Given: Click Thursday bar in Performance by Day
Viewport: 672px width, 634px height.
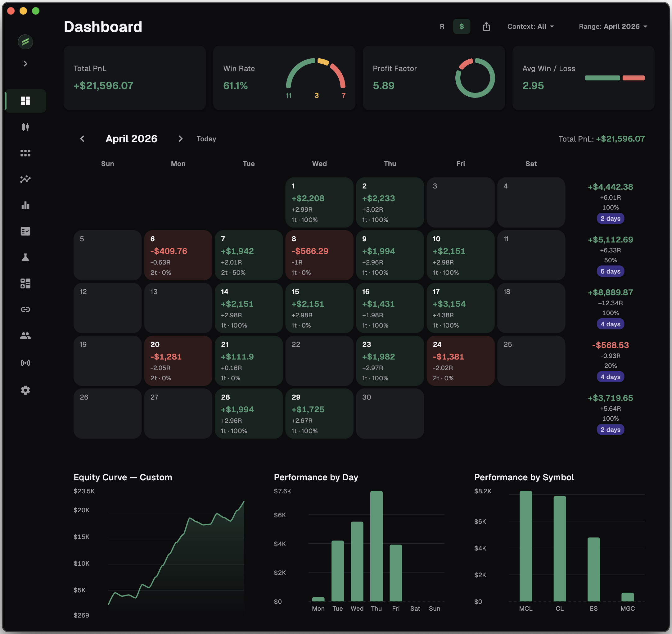Looking at the screenshot, I should (376, 546).
